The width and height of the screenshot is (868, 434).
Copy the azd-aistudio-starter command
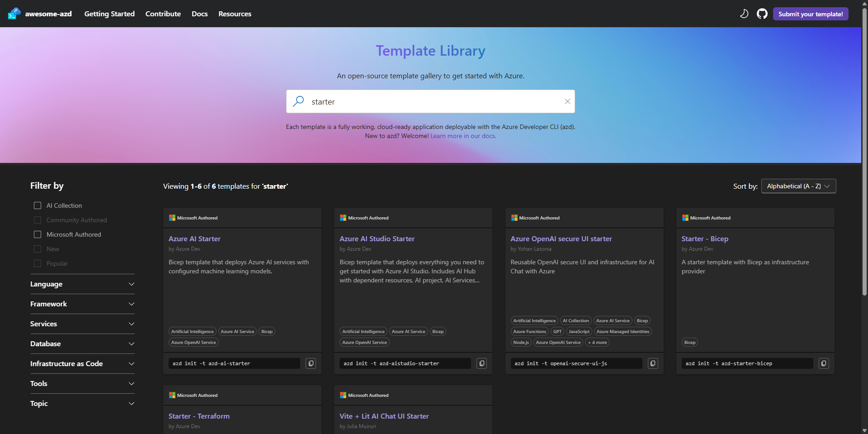pos(481,363)
